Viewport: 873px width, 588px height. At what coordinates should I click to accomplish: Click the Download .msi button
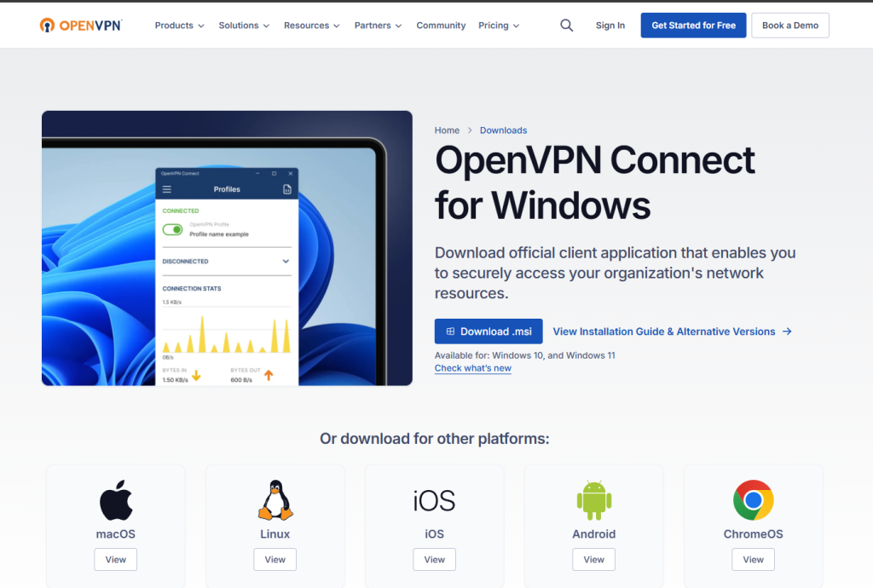489,331
